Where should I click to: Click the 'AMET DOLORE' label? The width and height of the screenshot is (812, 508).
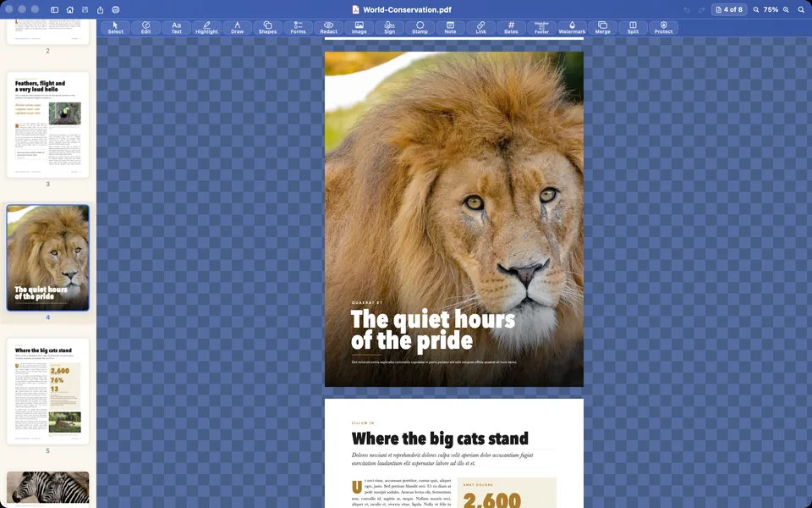click(x=478, y=485)
